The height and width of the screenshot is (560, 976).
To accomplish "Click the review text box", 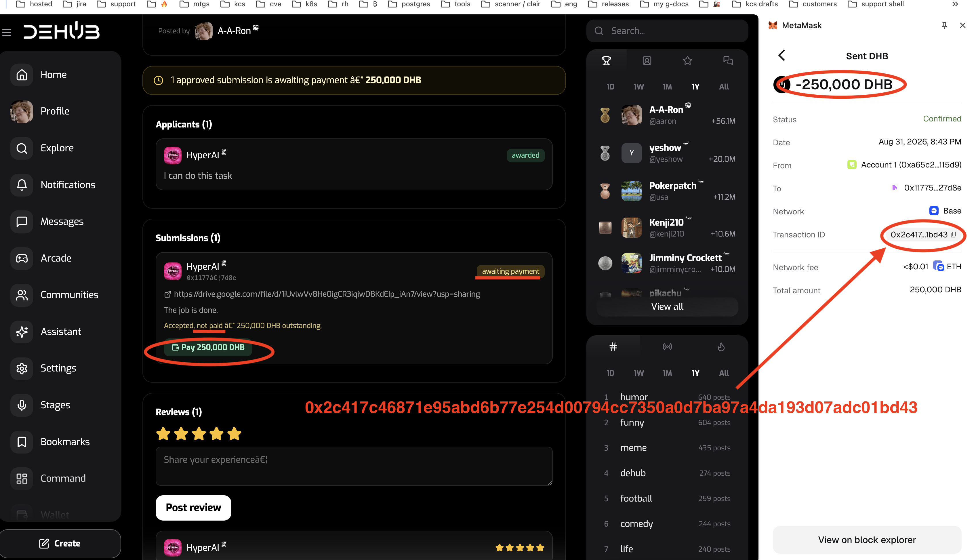I will [x=354, y=466].
